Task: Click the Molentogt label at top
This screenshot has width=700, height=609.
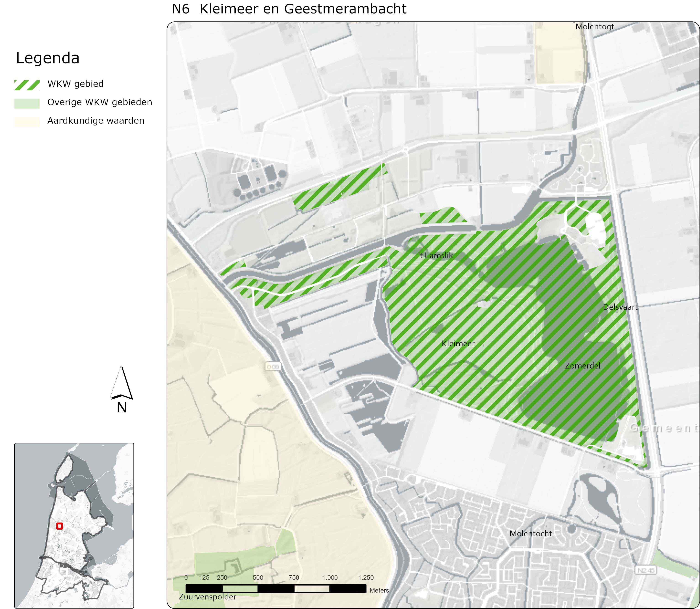Action: [595, 27]
